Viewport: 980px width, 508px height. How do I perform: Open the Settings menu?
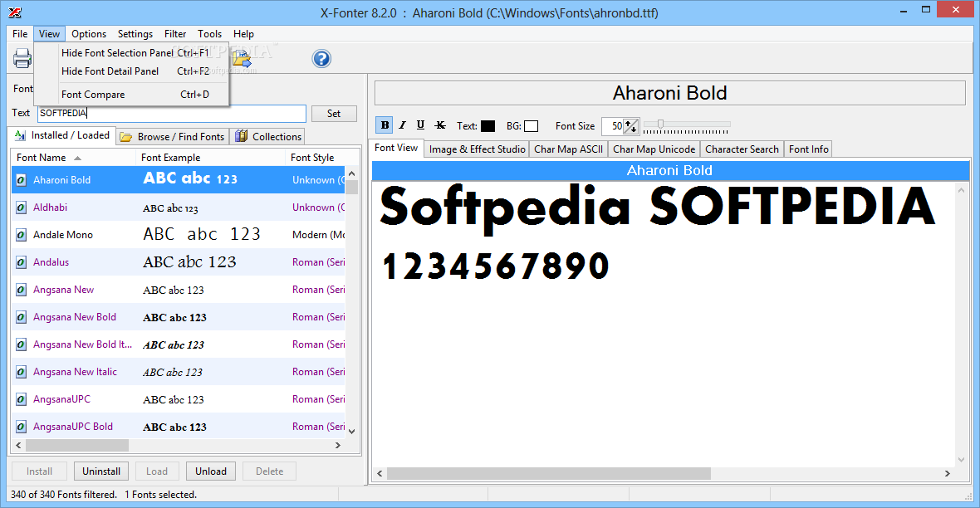pos(135,34)
